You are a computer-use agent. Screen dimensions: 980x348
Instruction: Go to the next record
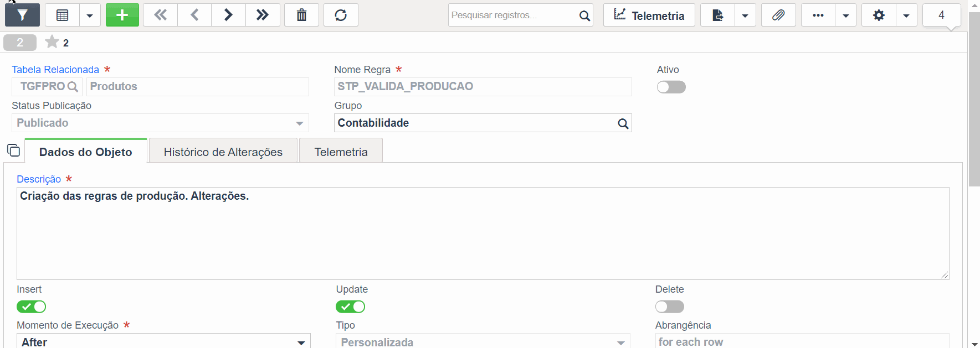pyautogui.click(x=228, y=15)
